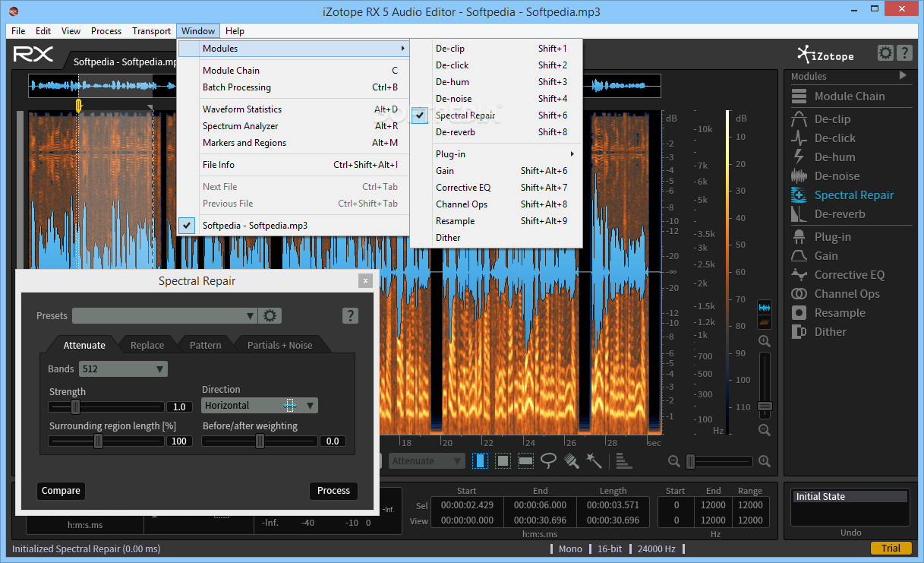924x563 pixels.
Task: Open the Corrective EQ icon in sidebar
Action: click(x=799, y=275)
